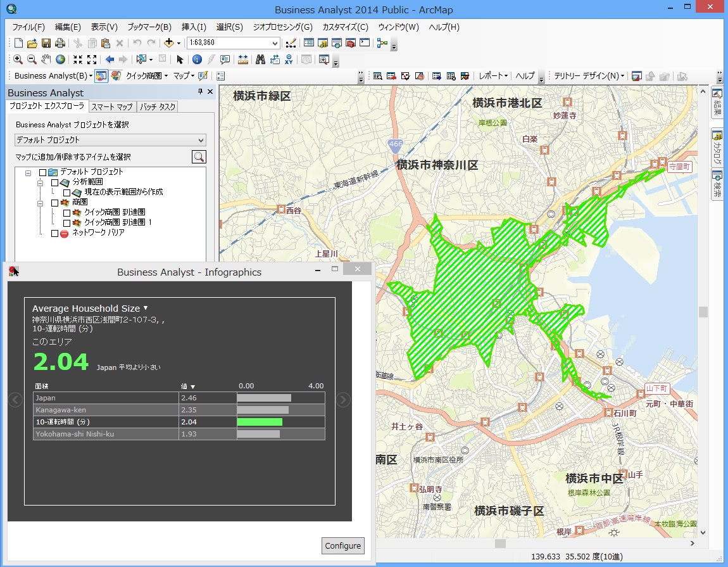Check the ネットワーク バリア checkbox
Image resolution: width=728 pixels, height=567 pixels.
(54, 233)
